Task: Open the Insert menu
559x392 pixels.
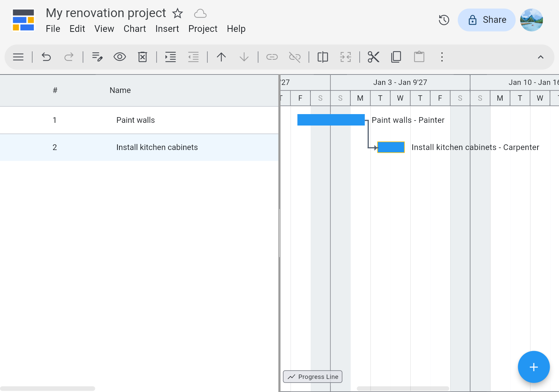Action: [x=167, y=29]
